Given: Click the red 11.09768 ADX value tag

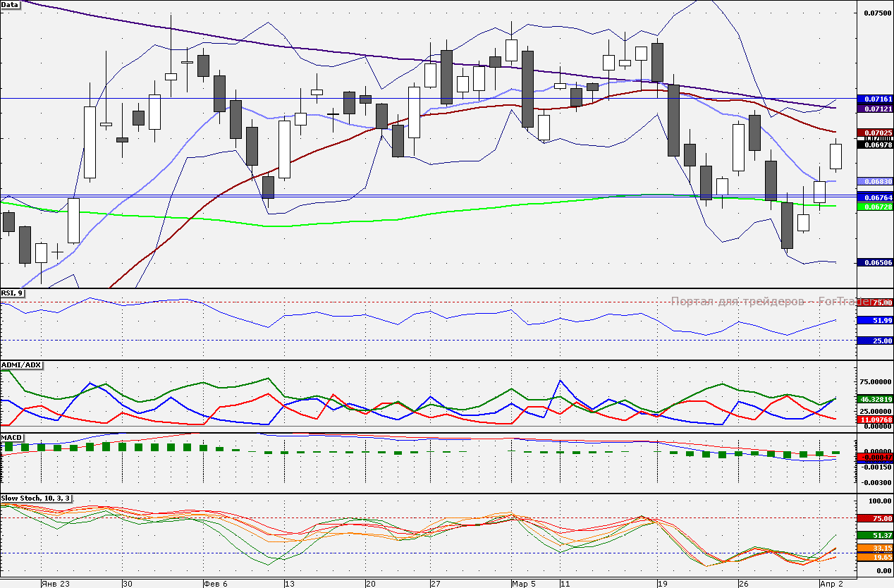Looking at the screenshot, I should 874,419.
